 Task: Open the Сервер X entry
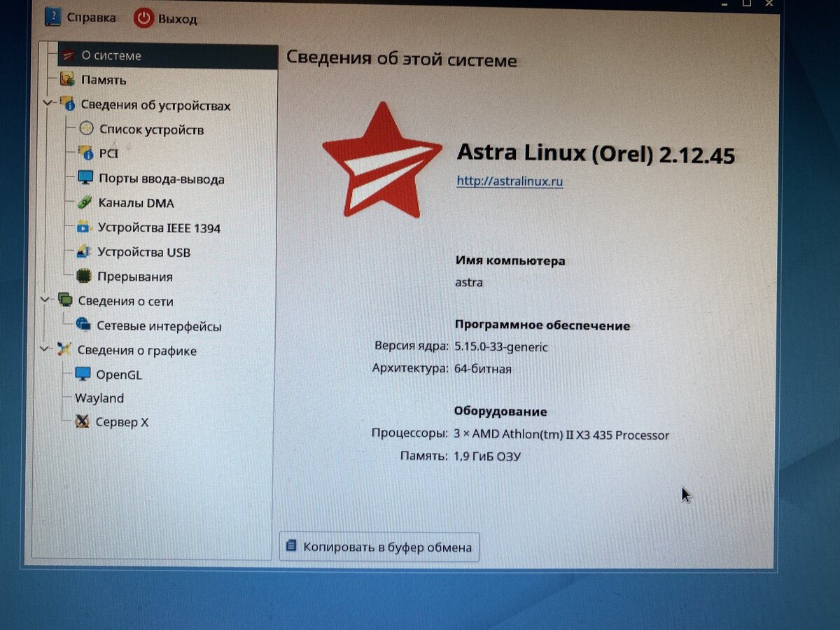[x=122, y=422]
